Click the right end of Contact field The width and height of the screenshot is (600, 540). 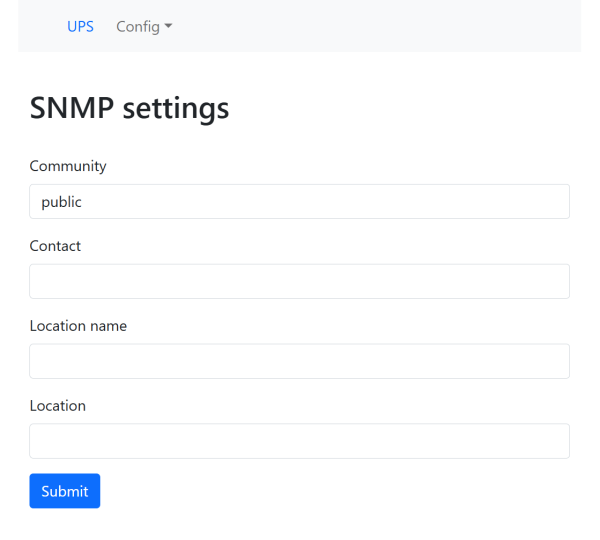555,281
